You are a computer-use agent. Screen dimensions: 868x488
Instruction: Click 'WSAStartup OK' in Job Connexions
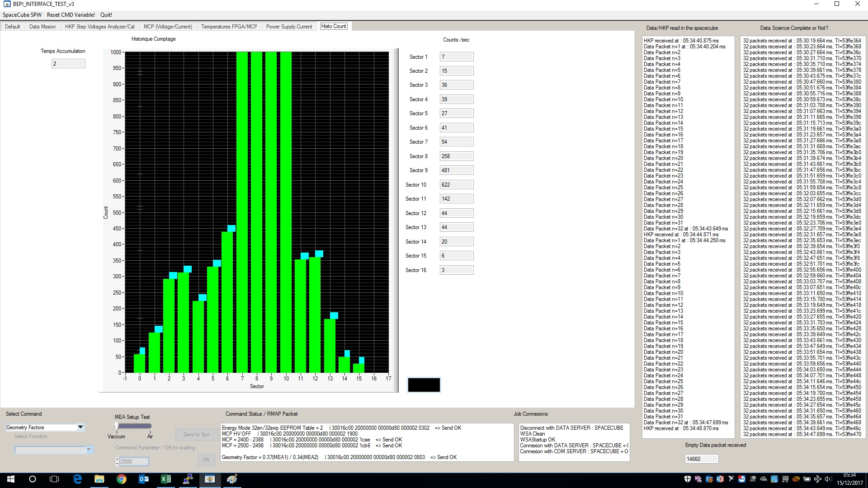tap(538, 440)
